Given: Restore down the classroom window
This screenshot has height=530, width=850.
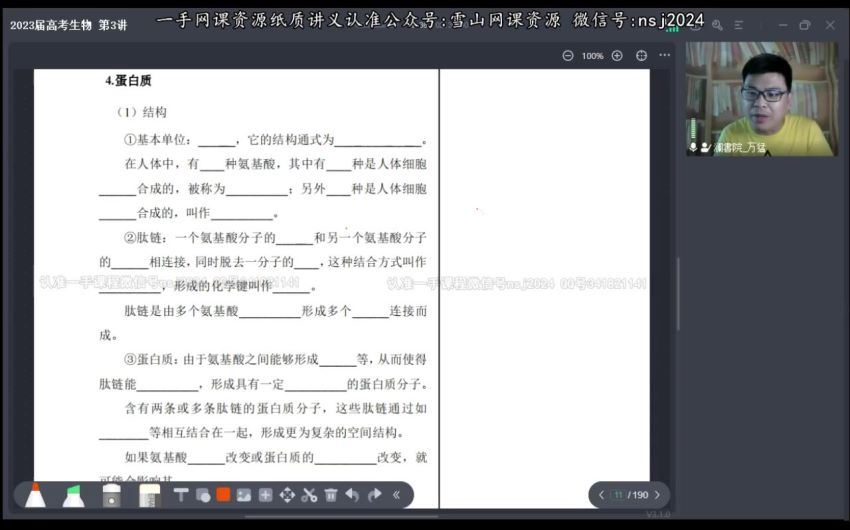Looking at the screenshot, I should pos(805,25).
